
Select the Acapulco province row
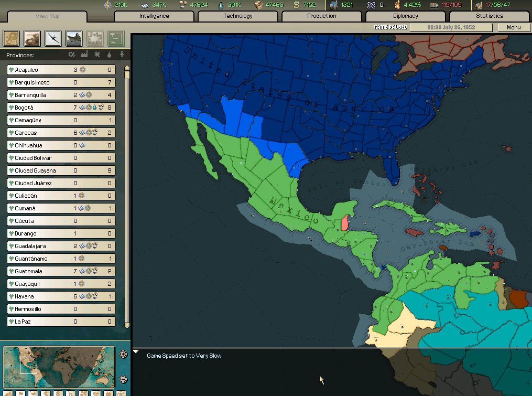[61, 70]
